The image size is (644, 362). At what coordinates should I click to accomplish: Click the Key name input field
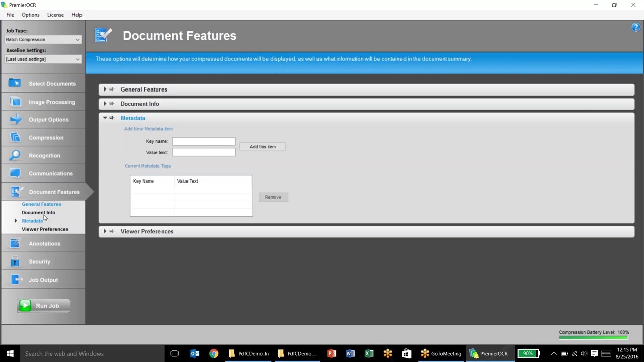point(203,141)
